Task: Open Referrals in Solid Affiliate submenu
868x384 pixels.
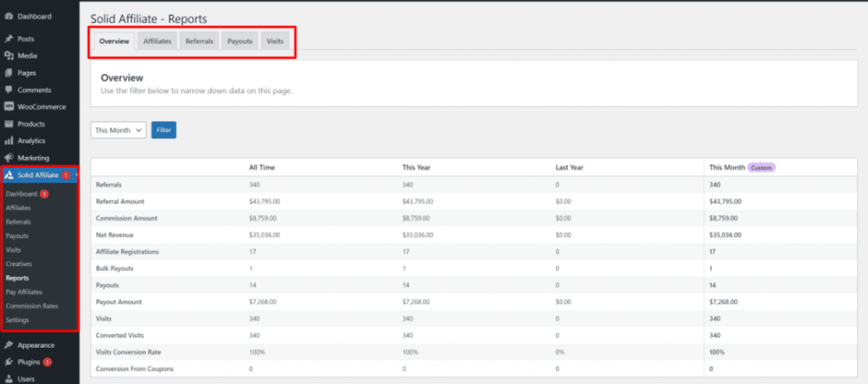Action: [19, 222]
